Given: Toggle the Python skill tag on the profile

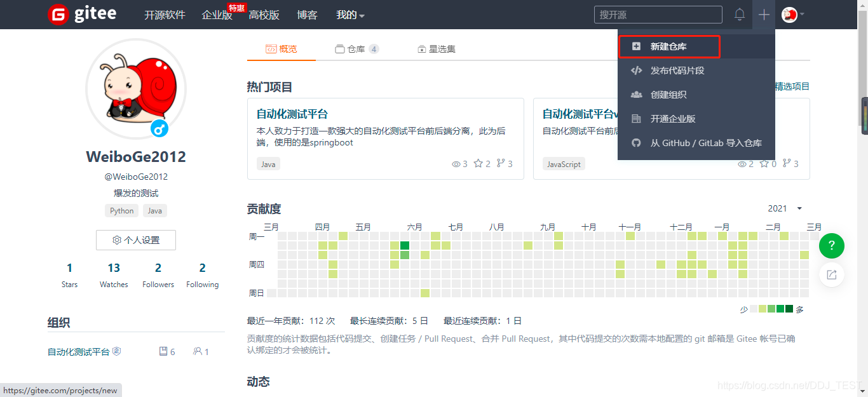Looking at the screenshot, I should click(x=121, y=210).
